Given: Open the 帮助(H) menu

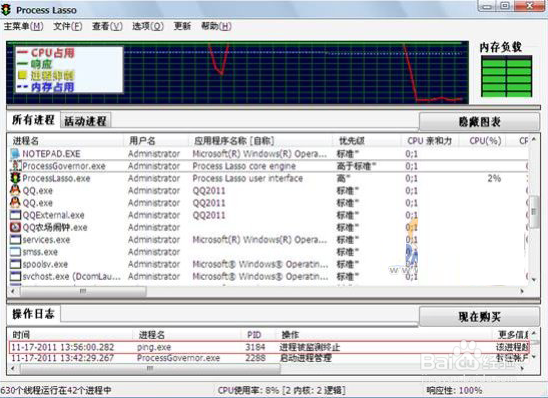Looking at the screenshot, I should click(216, 26).
